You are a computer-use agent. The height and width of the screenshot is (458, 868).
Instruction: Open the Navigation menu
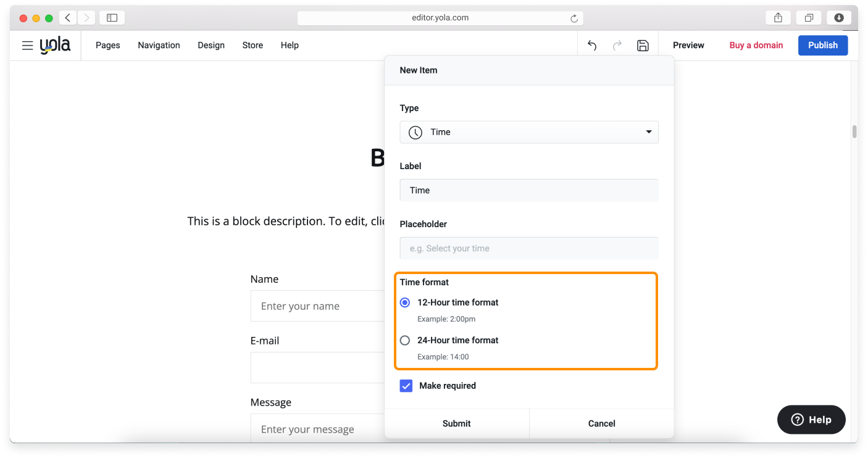pos(159,46)
